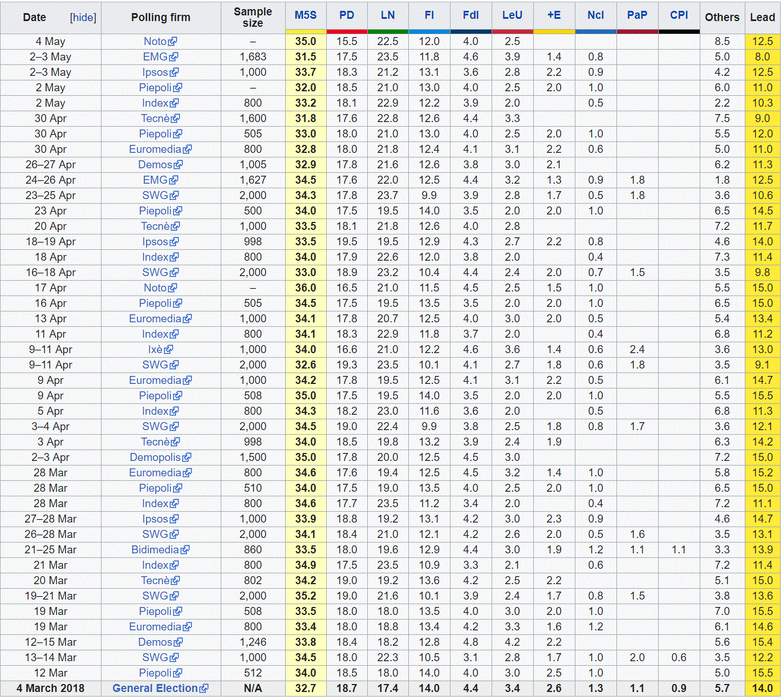783x700 pixels.
Task: Click the external link icon beside General Election
Action: (204, 689)
